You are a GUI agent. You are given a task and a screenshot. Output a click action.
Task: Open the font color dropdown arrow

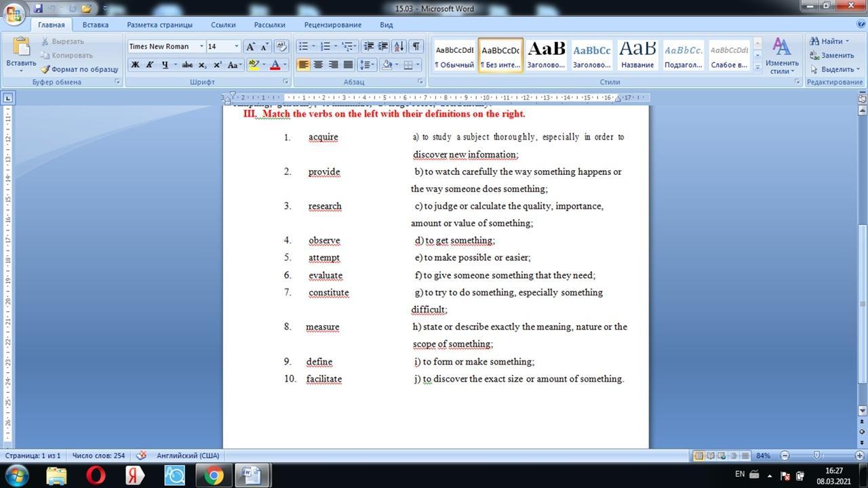[x=285, y=65]
